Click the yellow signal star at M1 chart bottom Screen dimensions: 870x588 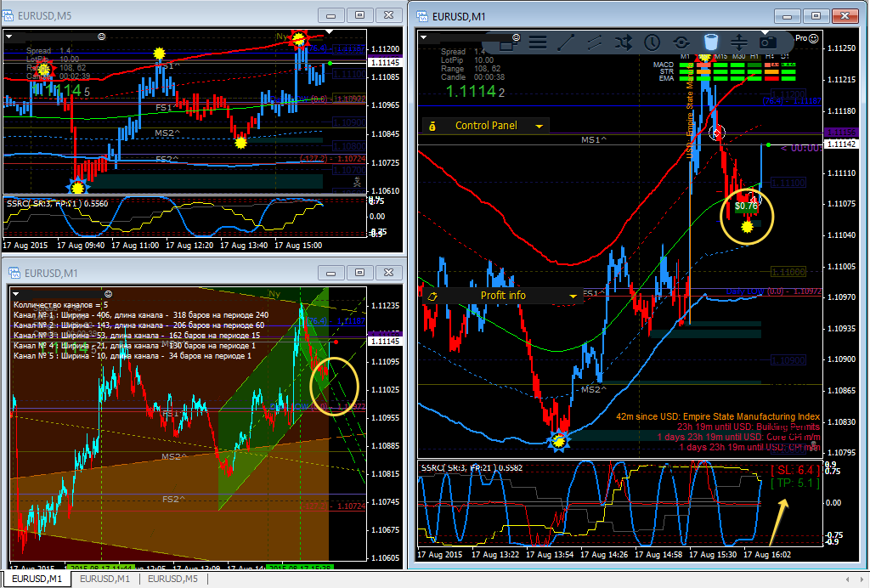(x=559, y=442)
